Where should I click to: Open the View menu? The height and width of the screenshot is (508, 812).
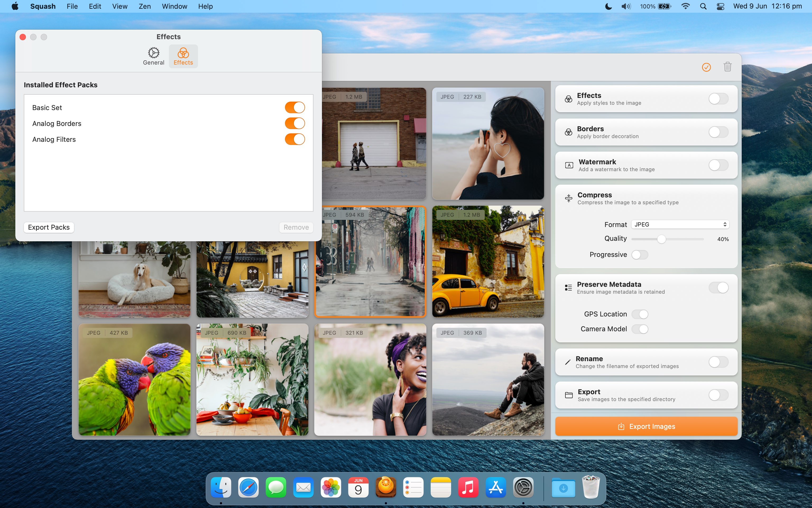point(120,6)
